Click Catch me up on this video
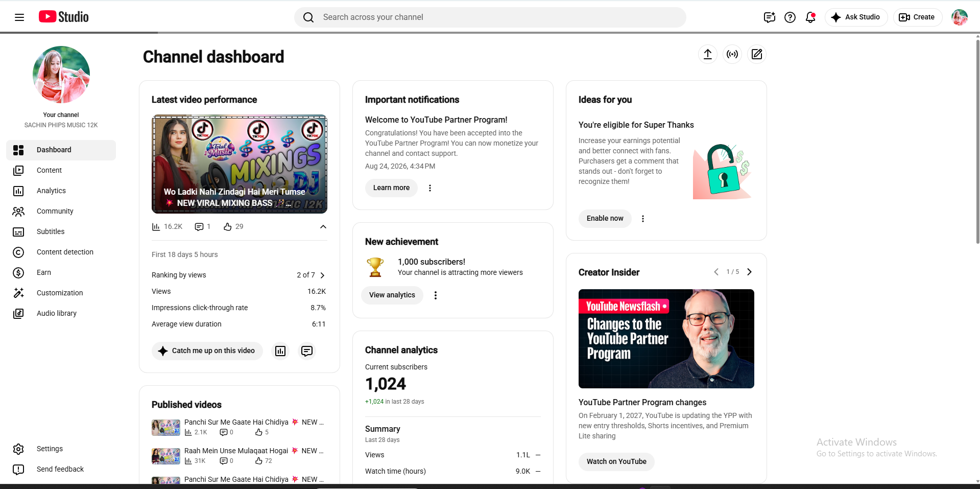The height and width of the screenshot is (489, 980). click(x=207, y=351)
